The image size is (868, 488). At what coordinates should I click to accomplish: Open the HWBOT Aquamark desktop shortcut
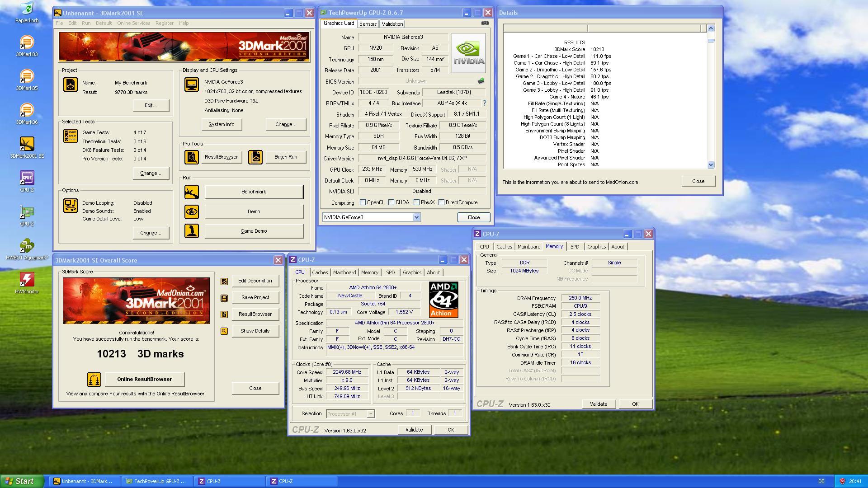[x=27, y=249]
